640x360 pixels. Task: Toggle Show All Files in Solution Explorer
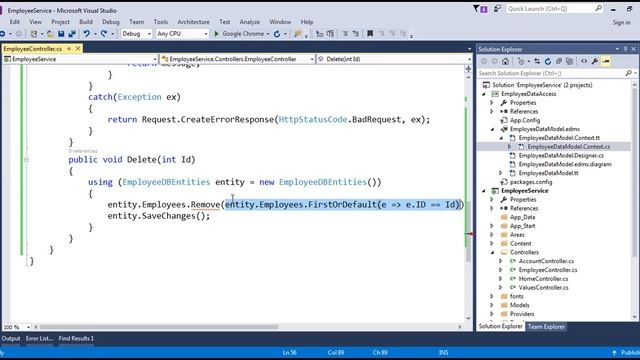tap(569, 61)
